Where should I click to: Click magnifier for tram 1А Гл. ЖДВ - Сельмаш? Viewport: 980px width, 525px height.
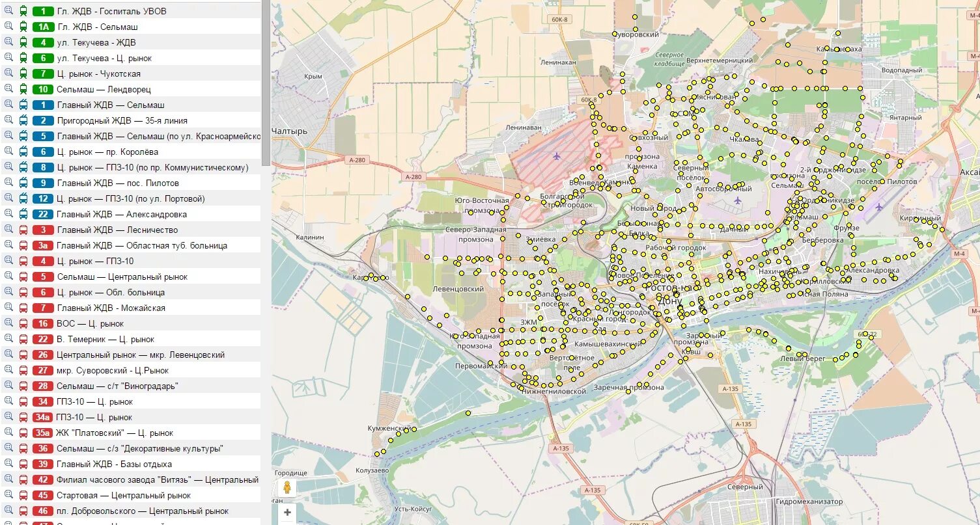coord(9,27)
